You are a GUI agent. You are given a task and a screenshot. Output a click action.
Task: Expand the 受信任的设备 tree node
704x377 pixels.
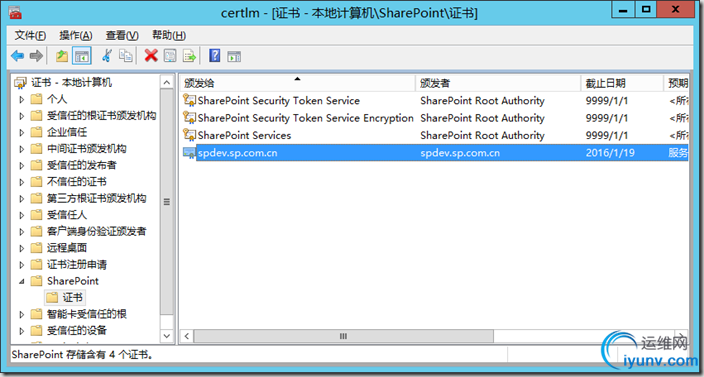click(22, 331)
